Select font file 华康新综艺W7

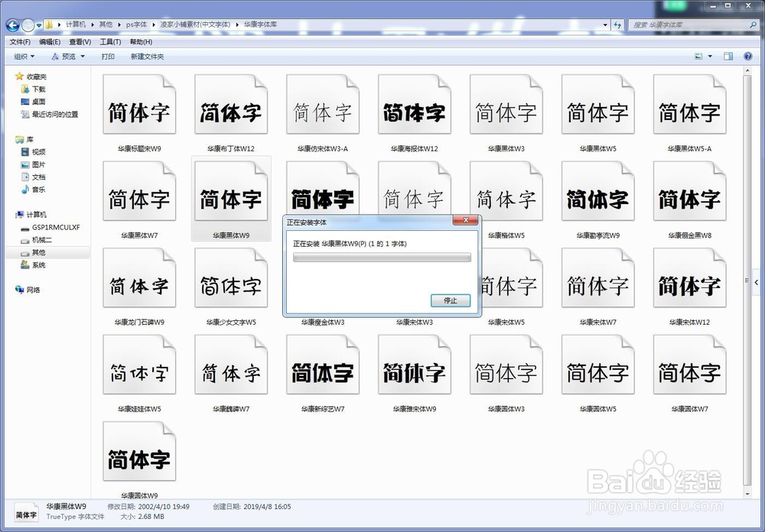point(323,374)
